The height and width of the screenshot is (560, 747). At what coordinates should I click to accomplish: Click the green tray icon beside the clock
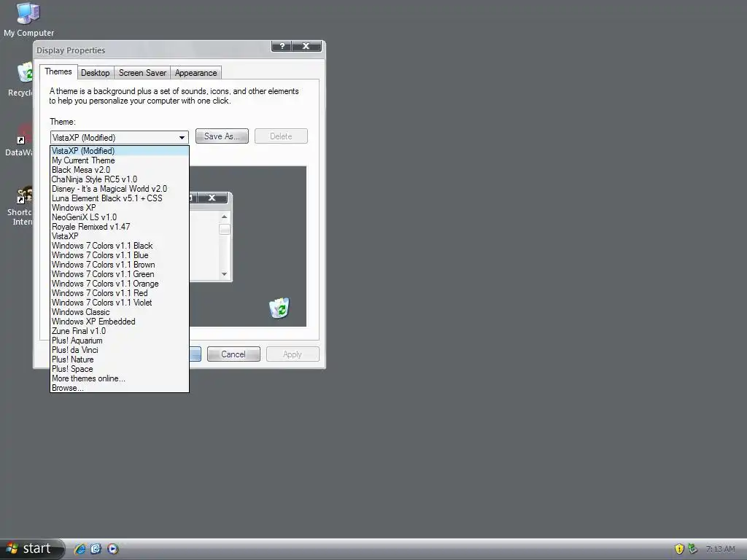tap(693, 549)
